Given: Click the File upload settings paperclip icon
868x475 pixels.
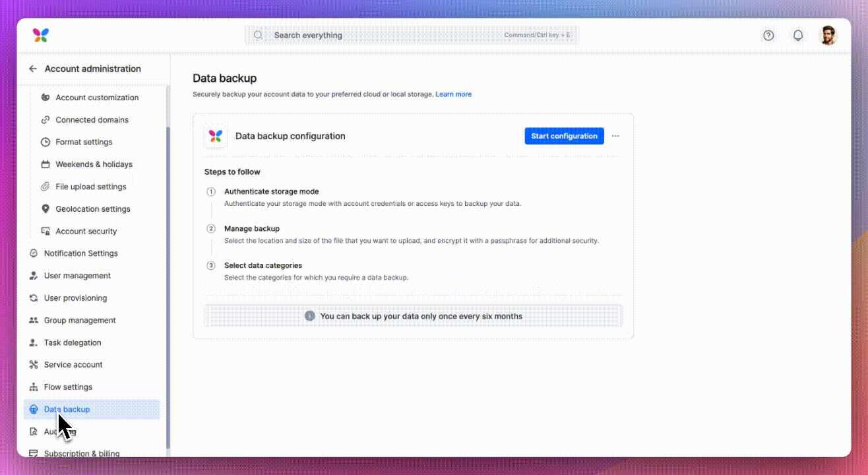Looking at the screenshot, I should pos(46,187).
